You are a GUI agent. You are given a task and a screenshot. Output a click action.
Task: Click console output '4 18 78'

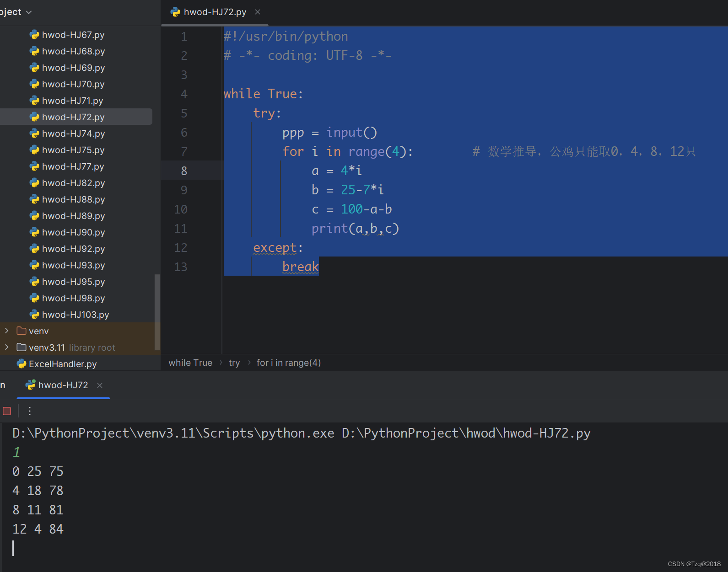[38, 491]
